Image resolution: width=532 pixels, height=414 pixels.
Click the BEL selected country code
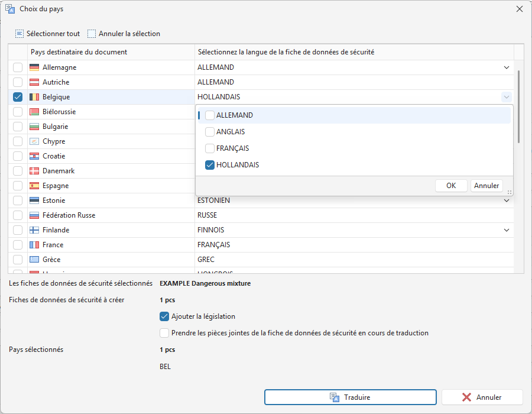(x=166, y=367)
